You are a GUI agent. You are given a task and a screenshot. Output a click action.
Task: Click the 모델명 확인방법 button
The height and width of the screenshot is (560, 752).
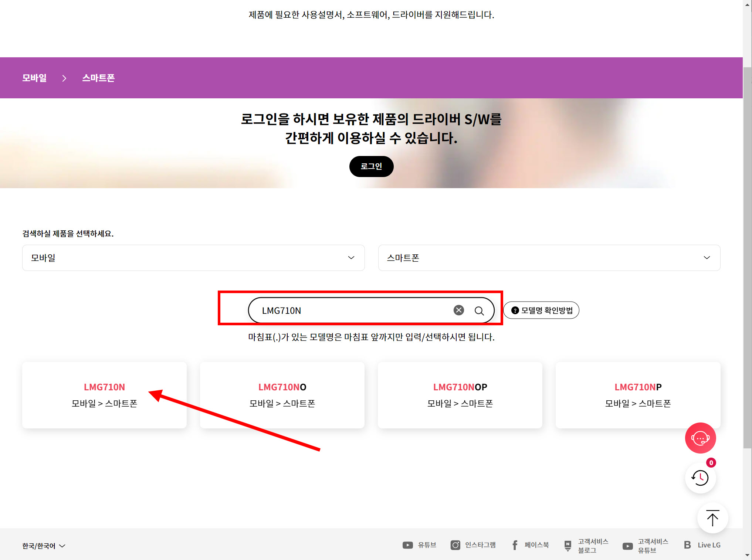tap(542, 310)
